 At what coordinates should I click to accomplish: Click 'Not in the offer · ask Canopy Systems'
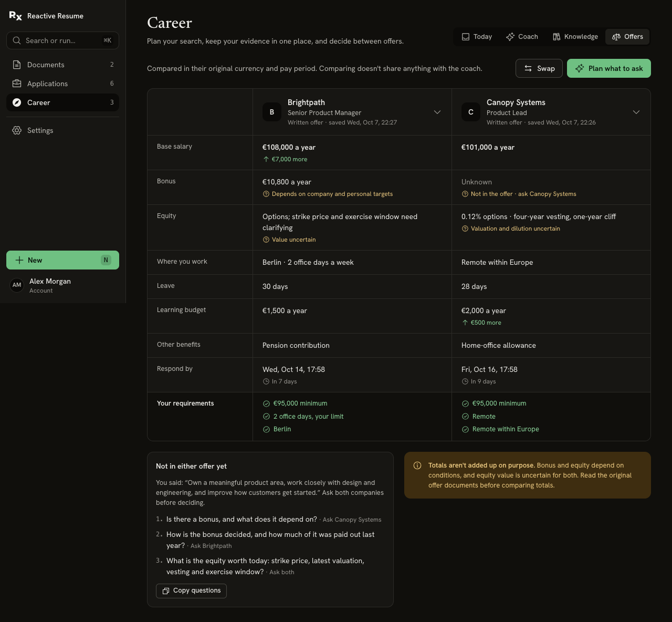pyautogui.click(x=523, y=194)
